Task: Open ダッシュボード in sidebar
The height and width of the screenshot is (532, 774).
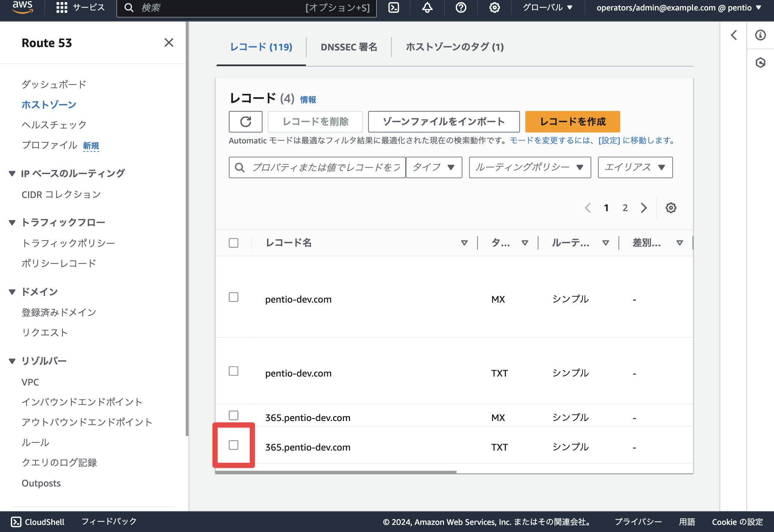Action: [x=54, y=84]
